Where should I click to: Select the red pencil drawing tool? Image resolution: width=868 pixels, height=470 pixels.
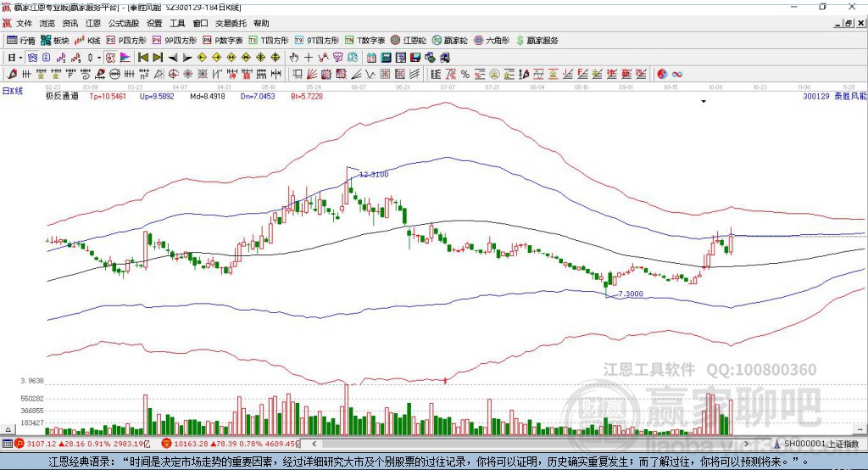click(12, 74)
